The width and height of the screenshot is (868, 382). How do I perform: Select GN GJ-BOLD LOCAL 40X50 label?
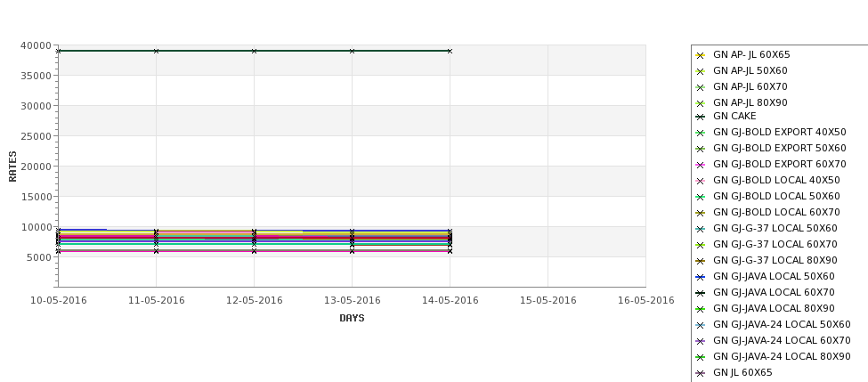click(776, 181)
